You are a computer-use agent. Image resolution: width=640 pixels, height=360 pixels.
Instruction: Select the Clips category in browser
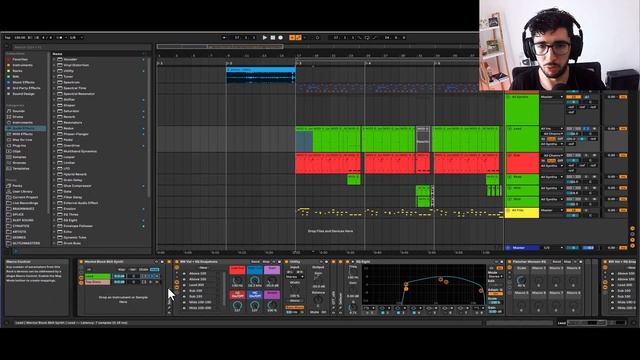click(x=17, y=151)
